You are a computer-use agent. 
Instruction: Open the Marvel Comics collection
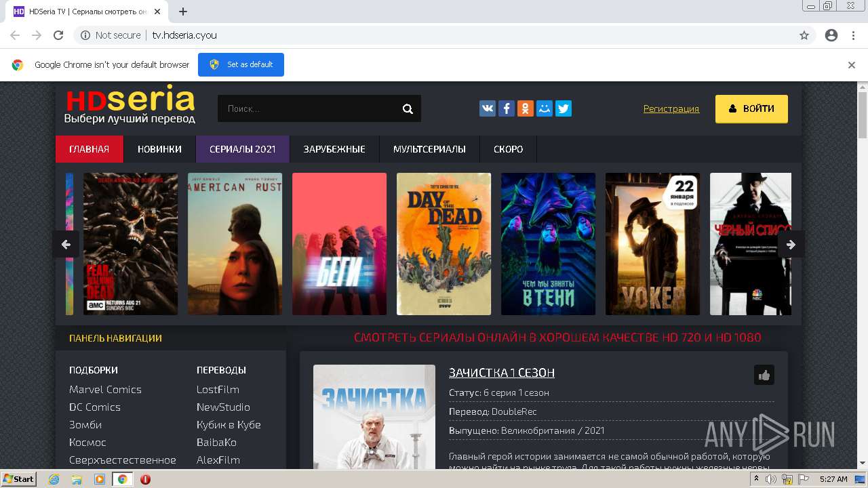[x=105, y=389]
